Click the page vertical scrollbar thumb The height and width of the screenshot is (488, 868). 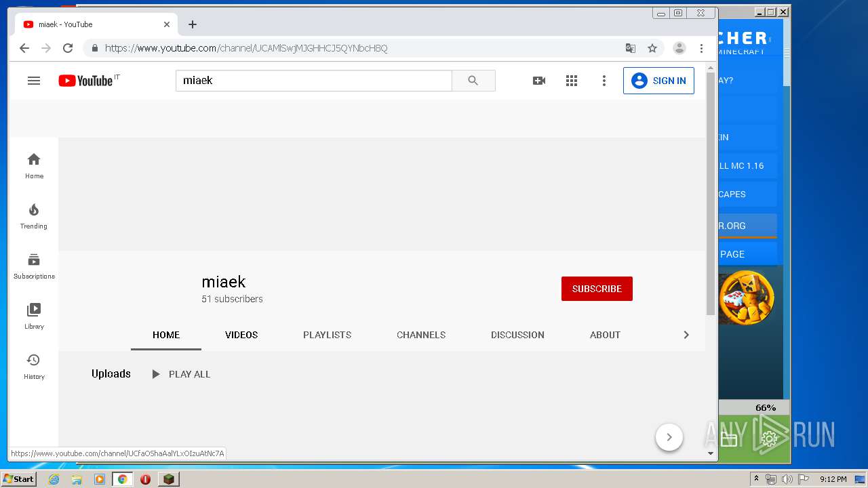tap(711, 194)
